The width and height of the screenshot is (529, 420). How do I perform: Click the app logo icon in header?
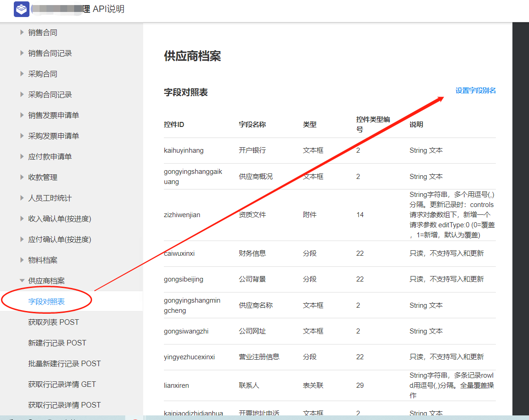click(22, 9)
